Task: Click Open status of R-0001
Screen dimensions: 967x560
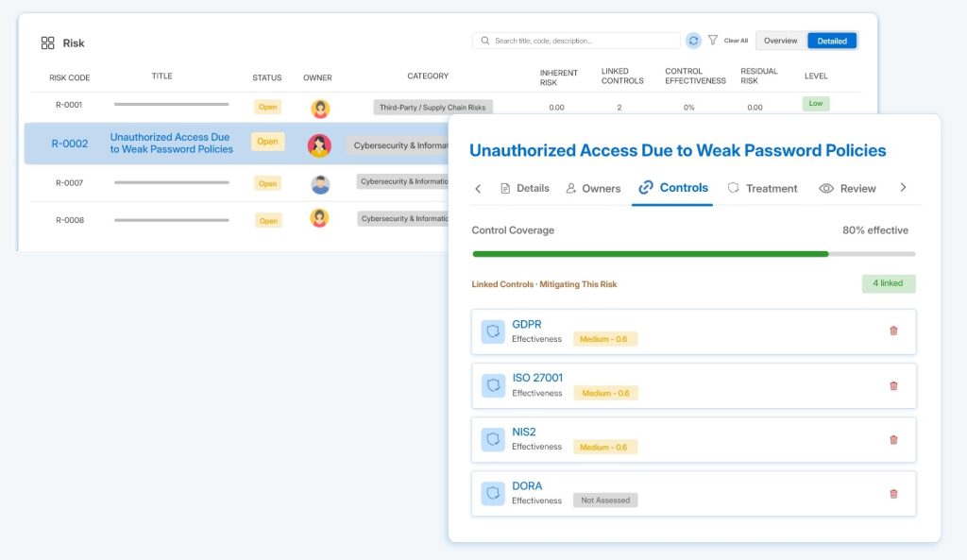Action: (267, 107)
